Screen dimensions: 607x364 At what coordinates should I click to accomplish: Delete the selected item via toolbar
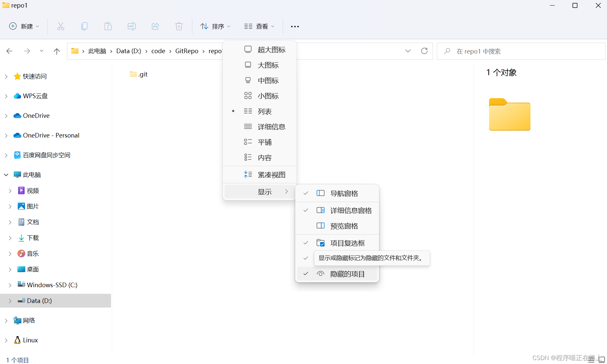point(179,26)
